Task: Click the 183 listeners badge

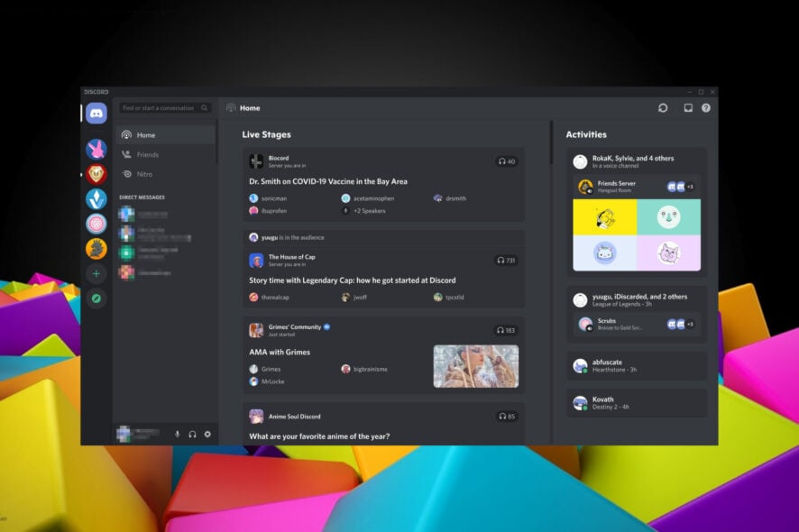Action: (507, 330)
